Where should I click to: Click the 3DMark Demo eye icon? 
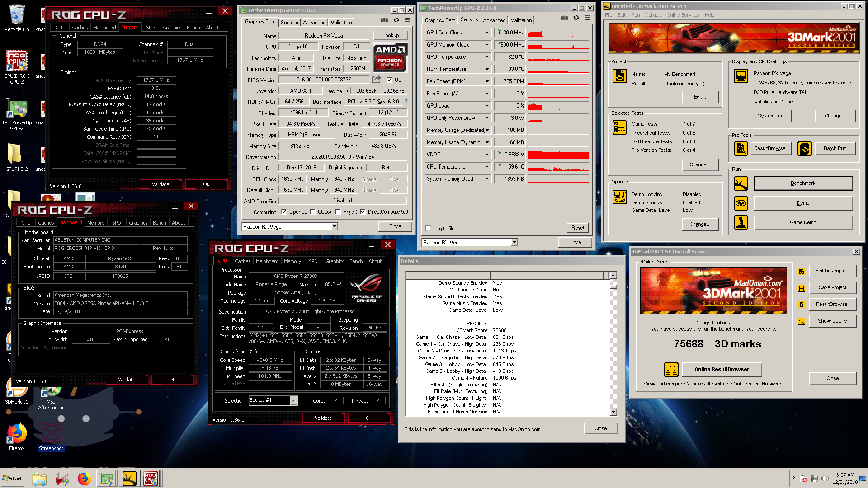[x=741, y=203]
